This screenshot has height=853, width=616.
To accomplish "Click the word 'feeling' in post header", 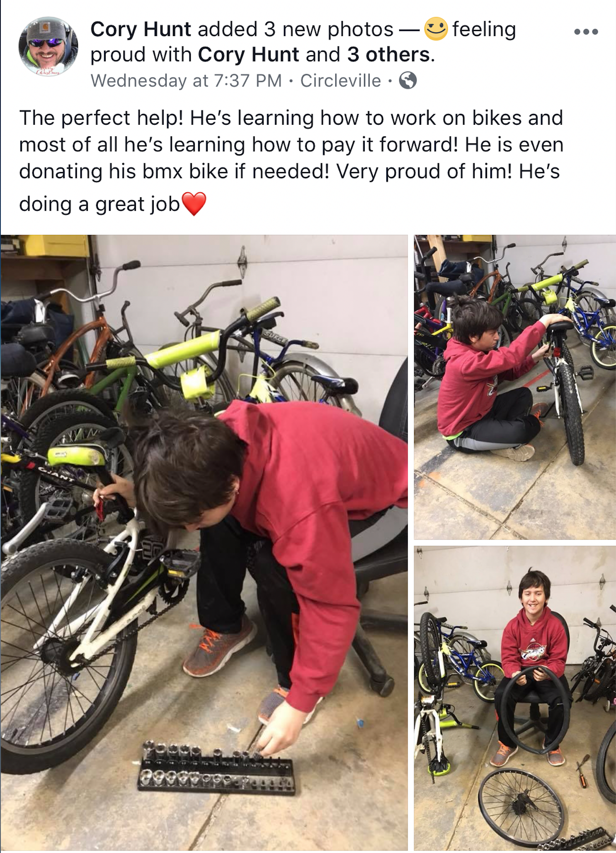I will [x=484, y=29].
